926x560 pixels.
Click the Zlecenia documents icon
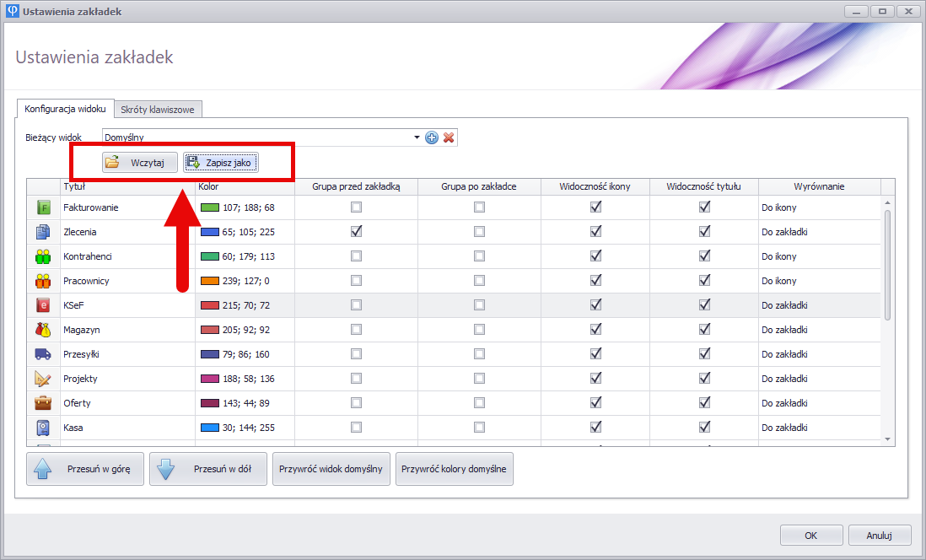[43, 232]
